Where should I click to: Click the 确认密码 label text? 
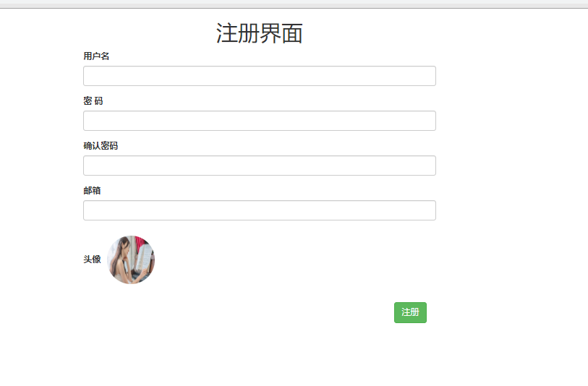(101, 146)
